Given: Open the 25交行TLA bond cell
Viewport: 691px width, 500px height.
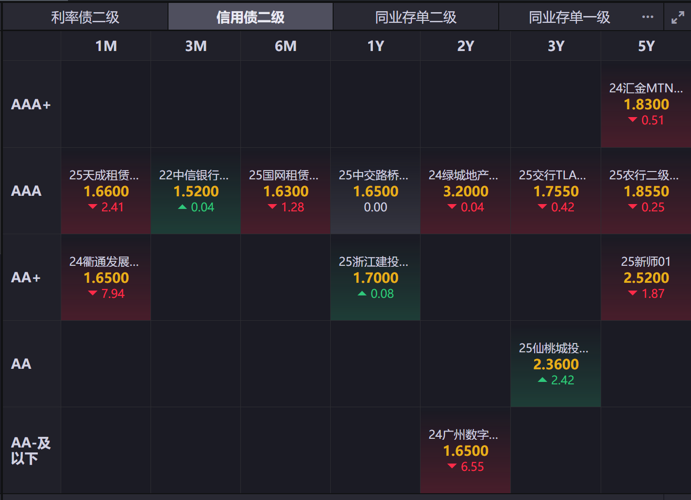Looking at the screenshot, I should (556, 191).
